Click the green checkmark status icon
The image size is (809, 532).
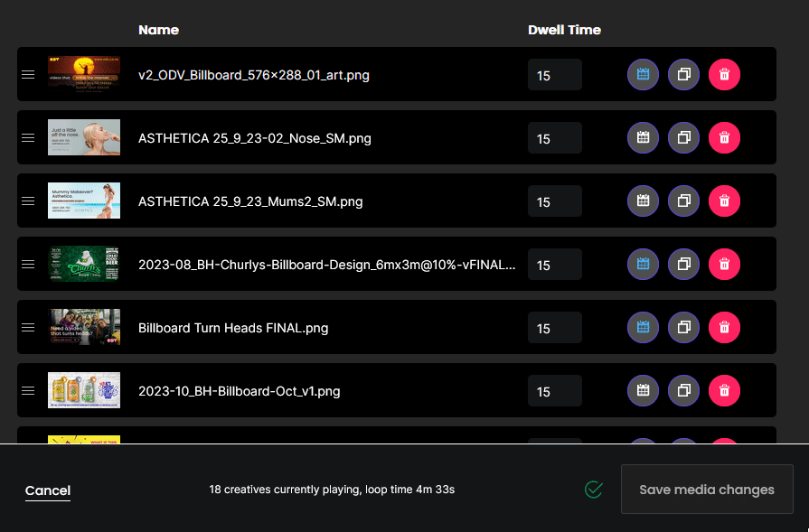click(594, 490)
